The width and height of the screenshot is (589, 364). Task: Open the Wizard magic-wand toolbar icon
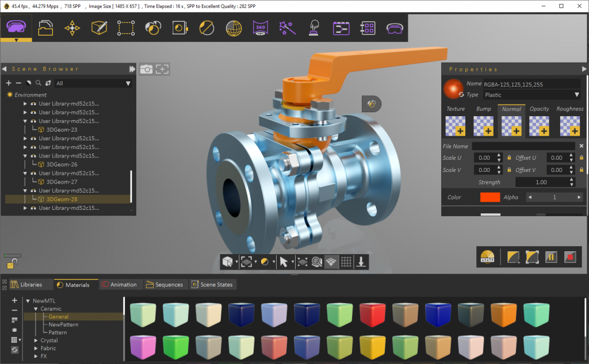287,27
